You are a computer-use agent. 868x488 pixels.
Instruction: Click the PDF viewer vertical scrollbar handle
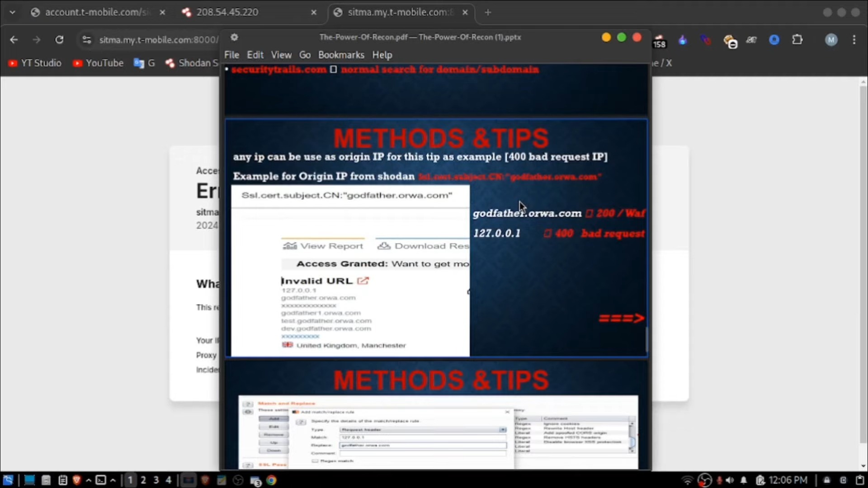point(647,339)
